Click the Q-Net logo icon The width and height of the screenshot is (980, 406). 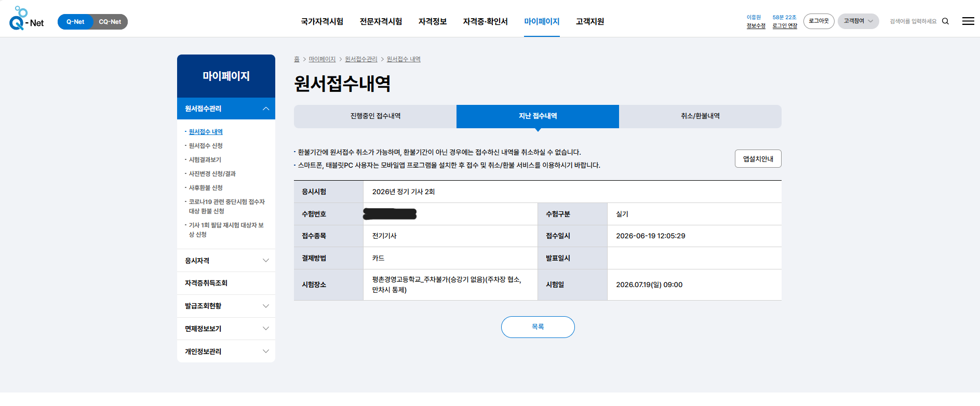[x=26, y=19]
